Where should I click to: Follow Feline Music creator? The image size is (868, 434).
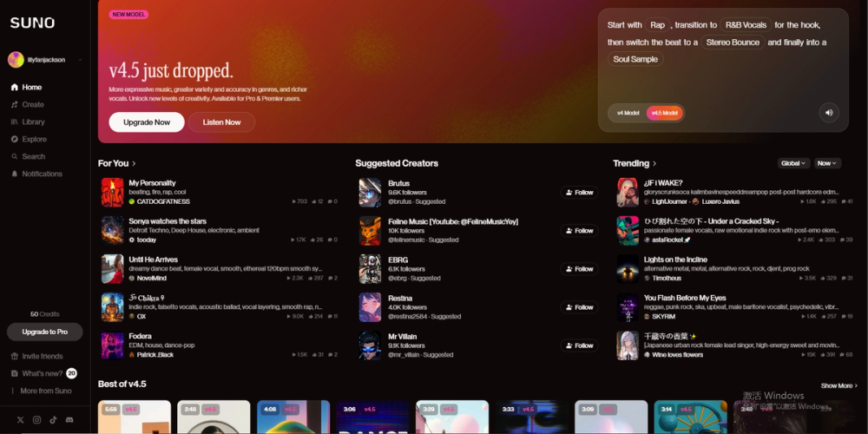(579, 230)
